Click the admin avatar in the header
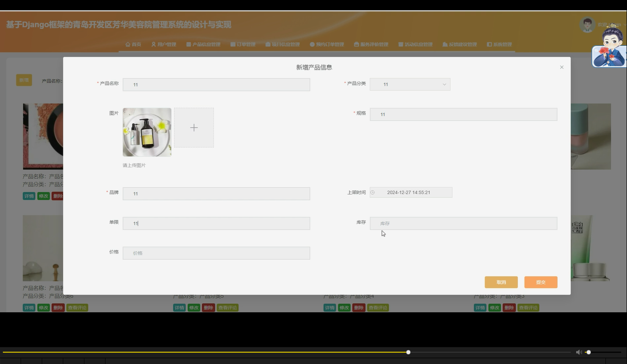 (x=587, y=25)
